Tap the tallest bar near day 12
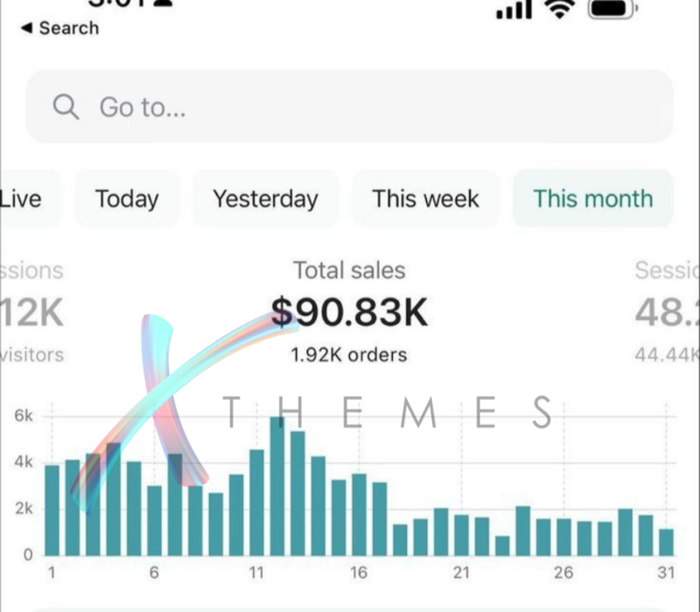 [x=277, y=486]
